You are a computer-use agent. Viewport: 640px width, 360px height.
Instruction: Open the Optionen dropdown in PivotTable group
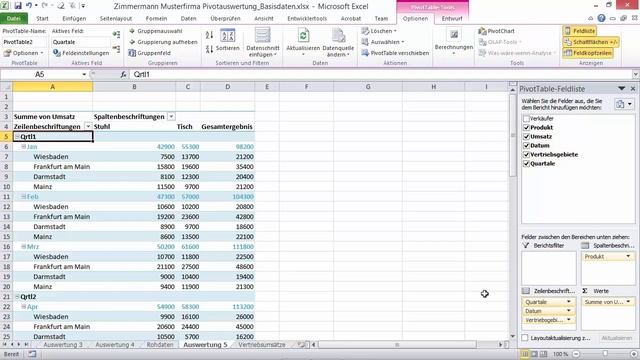pyautogui.click(x=23, y=53)
